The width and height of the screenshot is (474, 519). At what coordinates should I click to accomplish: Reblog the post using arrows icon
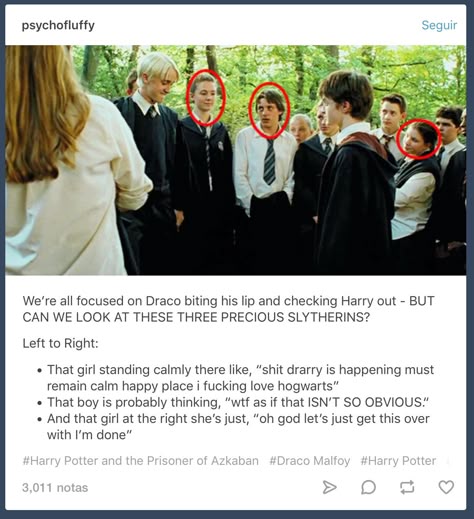coord(407,487)
